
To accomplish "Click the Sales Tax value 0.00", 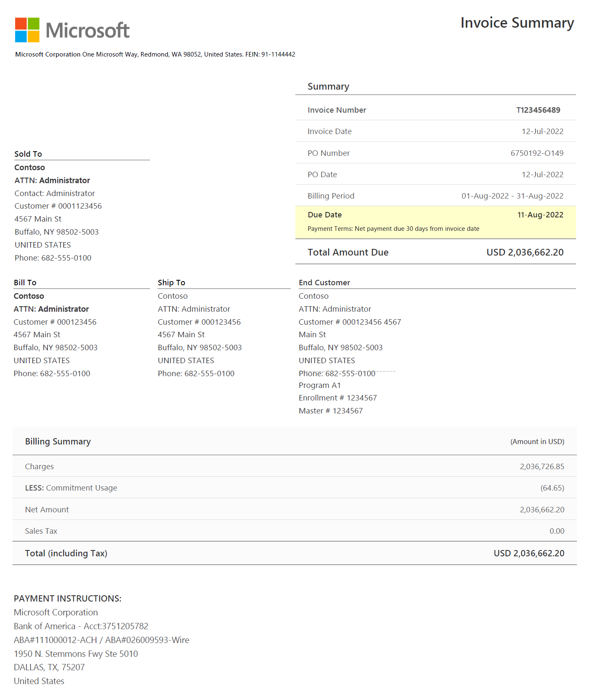I will [x=556, y=531].
